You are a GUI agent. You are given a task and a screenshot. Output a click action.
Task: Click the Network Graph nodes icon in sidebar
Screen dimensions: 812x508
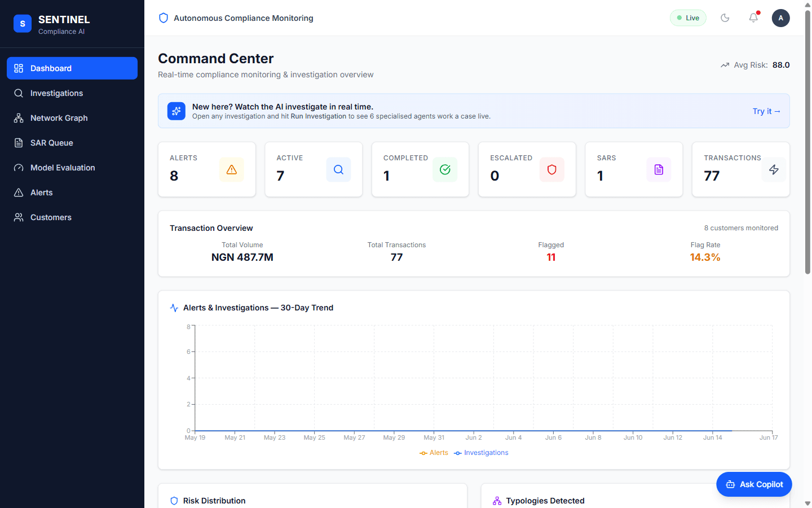tap(19, 118)
